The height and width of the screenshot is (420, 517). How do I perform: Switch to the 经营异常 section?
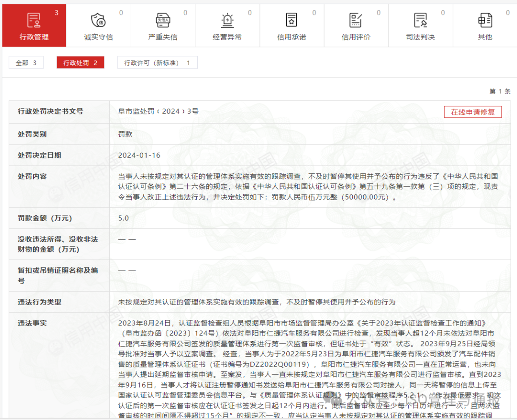[227, 25]
